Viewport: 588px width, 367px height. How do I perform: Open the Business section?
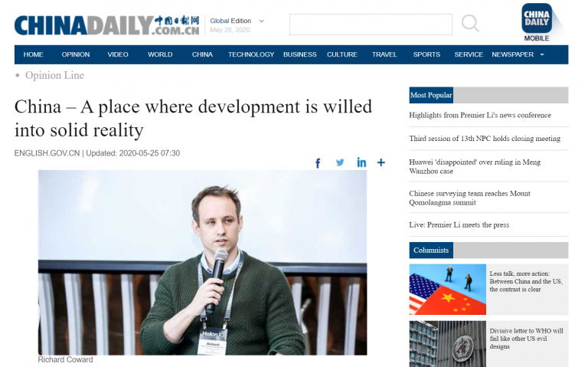(x=299, y=54)
